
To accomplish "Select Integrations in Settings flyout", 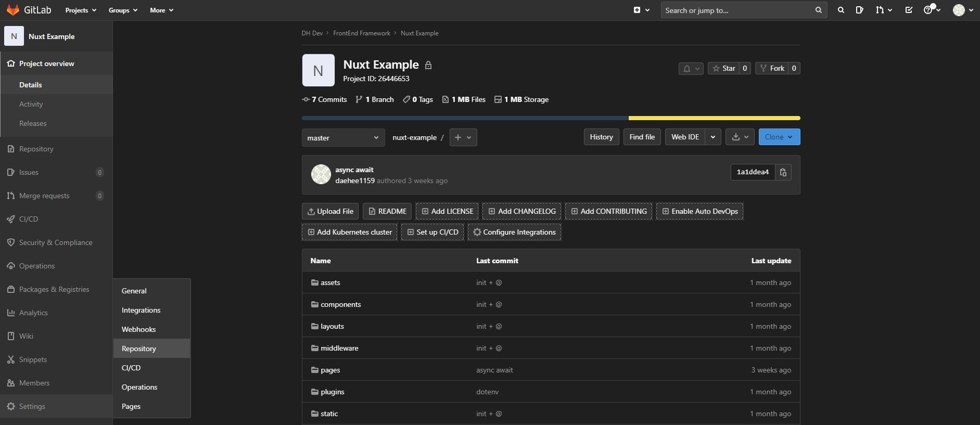I will point(151,310).
